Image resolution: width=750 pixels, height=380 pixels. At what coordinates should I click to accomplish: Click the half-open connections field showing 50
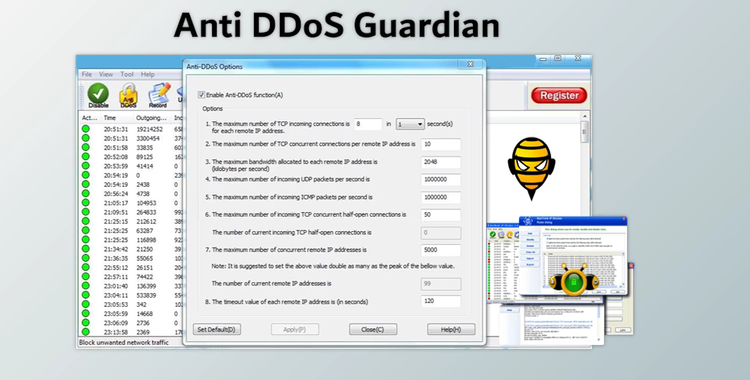pos(441,215)
